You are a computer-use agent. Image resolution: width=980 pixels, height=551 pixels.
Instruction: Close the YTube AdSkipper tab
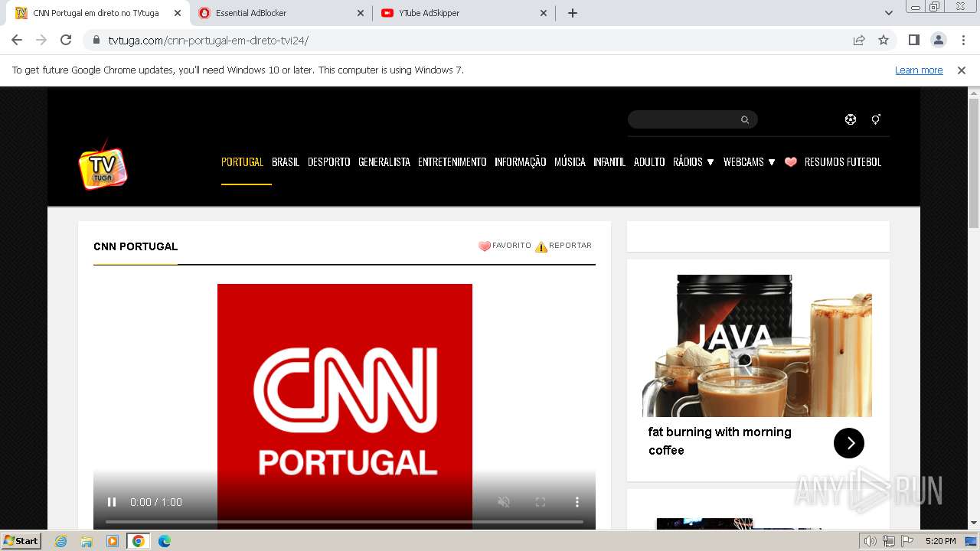click(544, 13)
